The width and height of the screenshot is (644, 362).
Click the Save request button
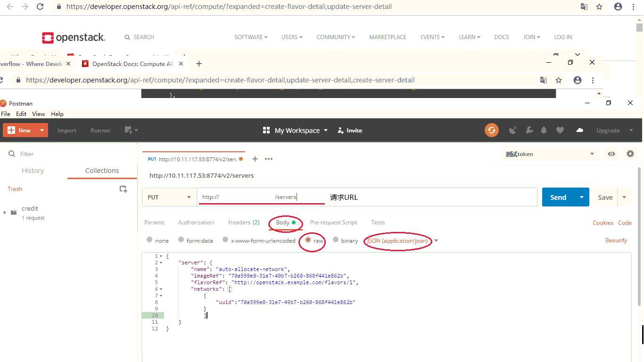pyautogui.click(x=605, y=197)
